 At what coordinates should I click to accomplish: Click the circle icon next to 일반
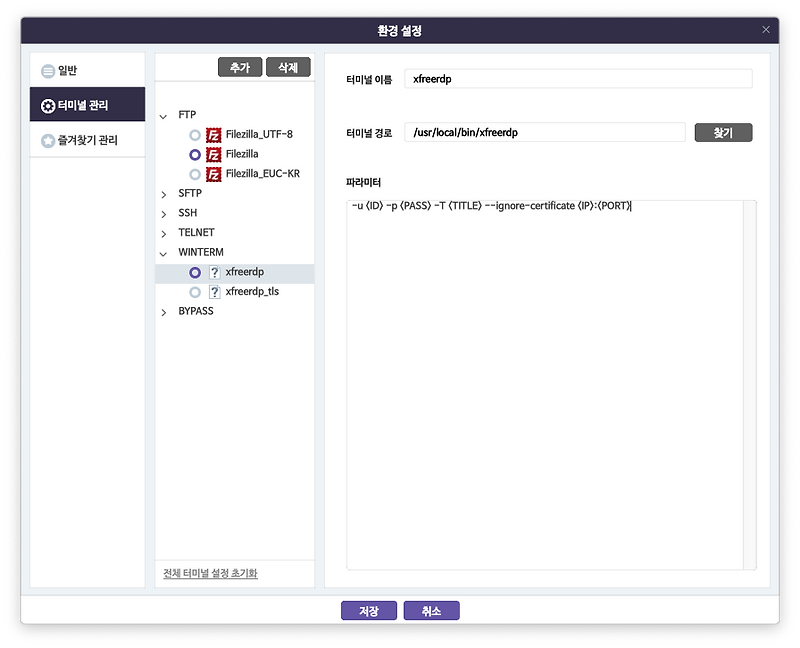[x=46, y=68]
